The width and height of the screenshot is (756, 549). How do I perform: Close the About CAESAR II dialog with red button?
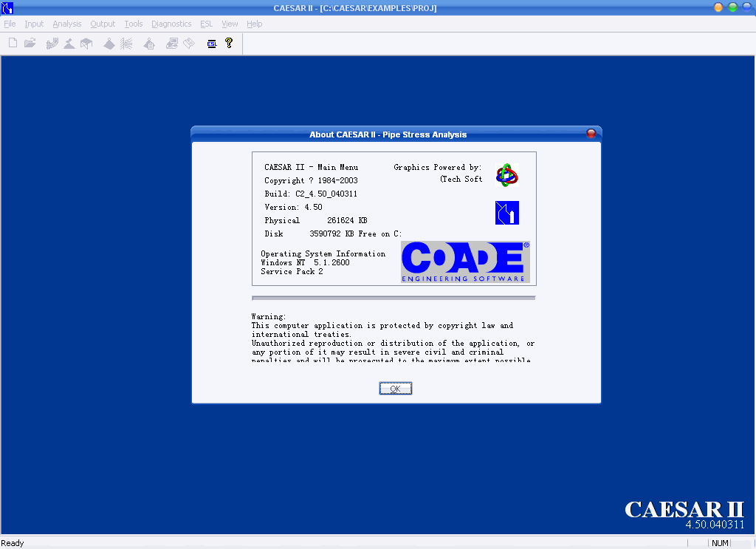click(591, 134)
